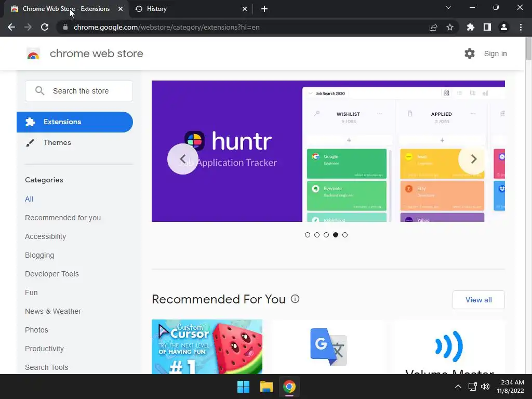This screenshot has width=532, height=399.
Task: Open the Extensions puzzle-piece menu
Action: 471,27
